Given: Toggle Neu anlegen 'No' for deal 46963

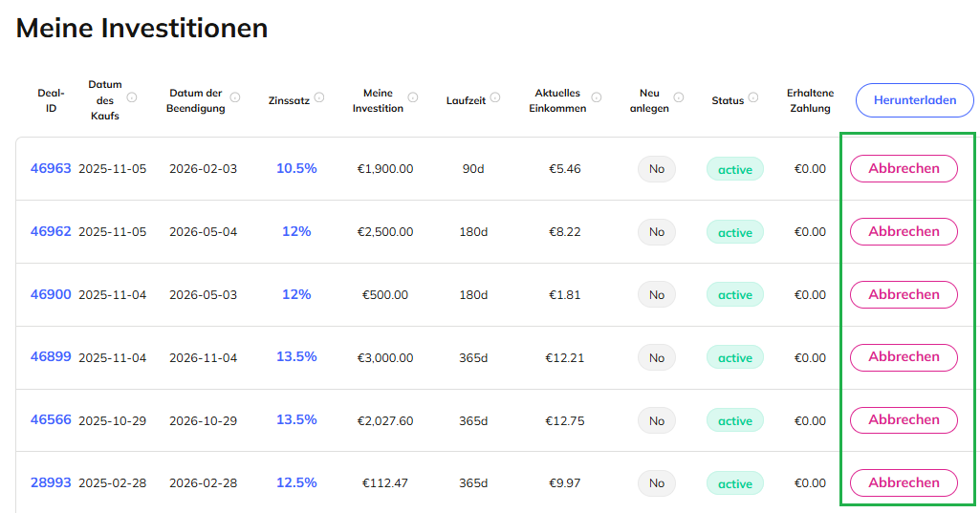Looking at the screenshot, I should point(657,169).
